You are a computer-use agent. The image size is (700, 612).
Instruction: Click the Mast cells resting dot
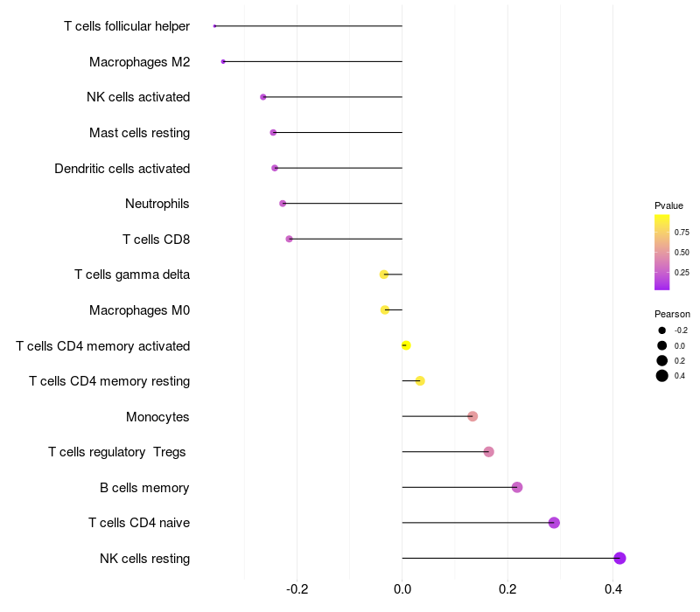pos(273,133)
